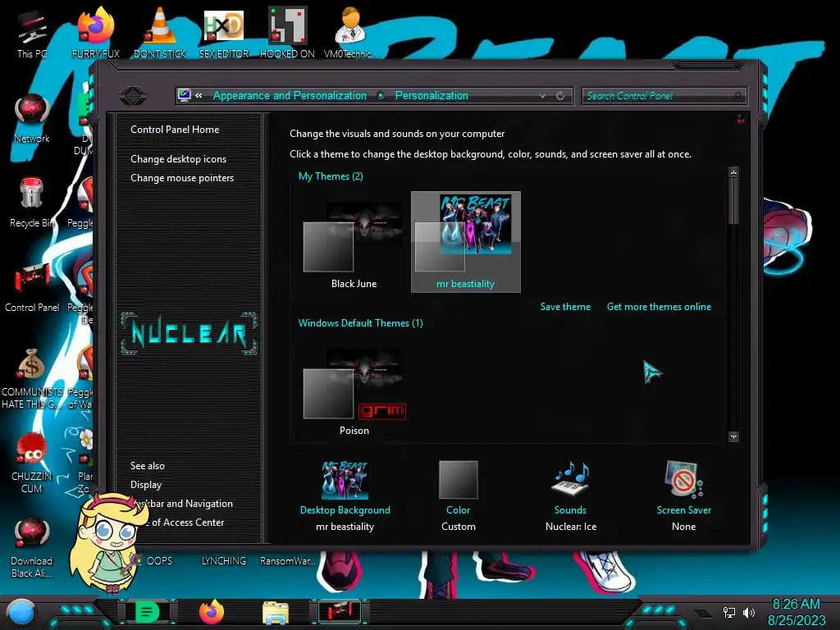Open the Display link under See also
The image size is (840, 630).
pyautogui.click(x=146, y=485)
